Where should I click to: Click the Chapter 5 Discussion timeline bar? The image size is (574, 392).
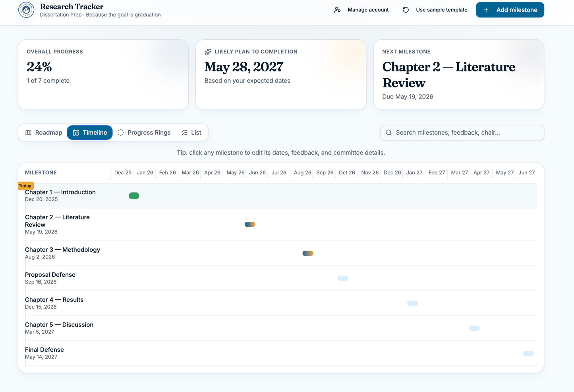(x=474, y=328)
